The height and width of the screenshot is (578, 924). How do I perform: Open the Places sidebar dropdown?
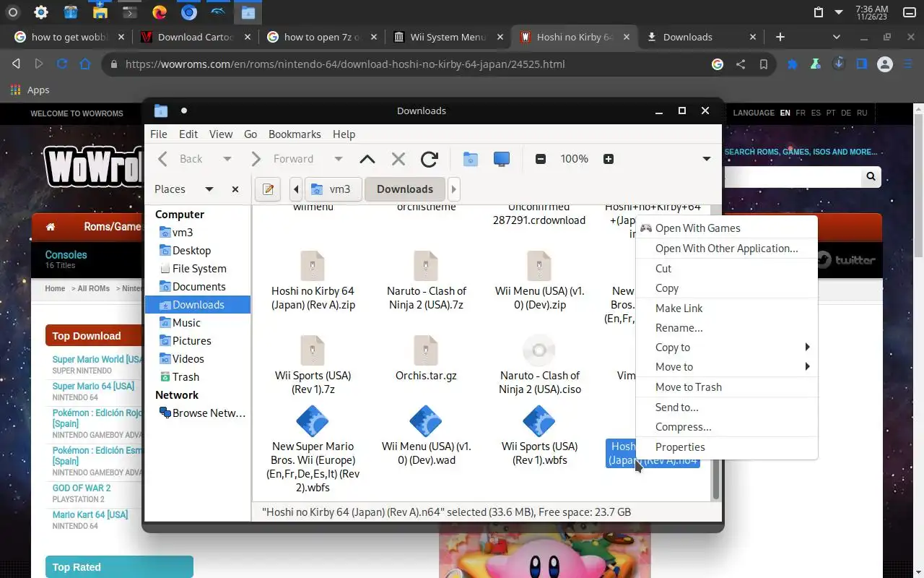click(x=209, y=189)
